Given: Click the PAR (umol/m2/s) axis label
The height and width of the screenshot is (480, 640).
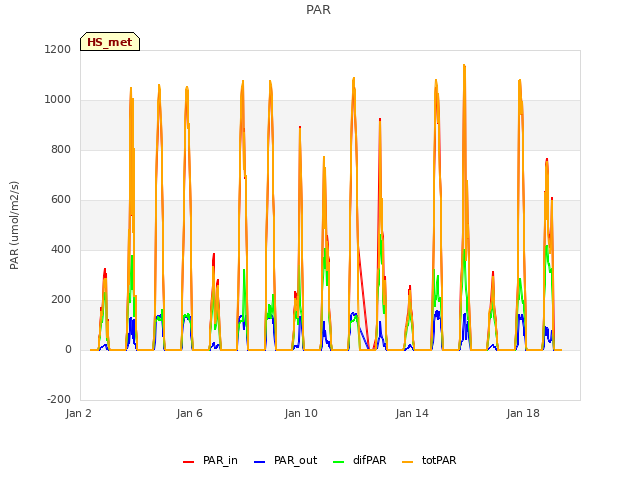Looking at the screenshot, I should [x=14, y=225].
